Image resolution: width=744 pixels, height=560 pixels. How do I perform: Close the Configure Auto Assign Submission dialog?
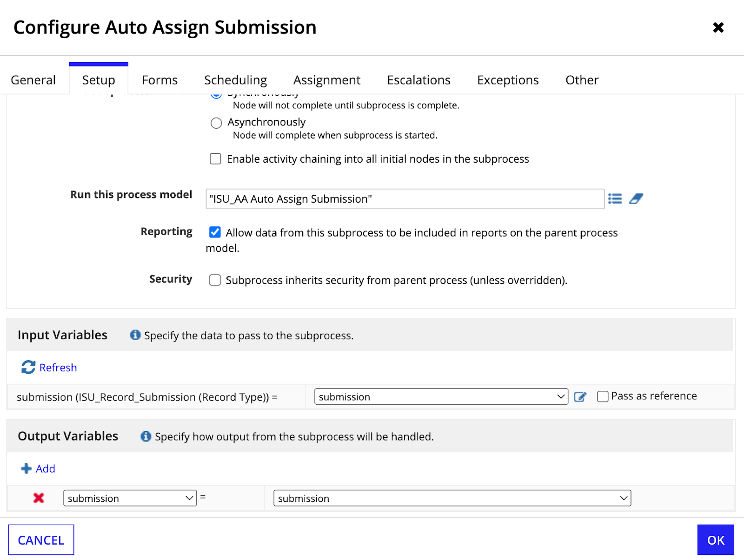tap(718, 27)
